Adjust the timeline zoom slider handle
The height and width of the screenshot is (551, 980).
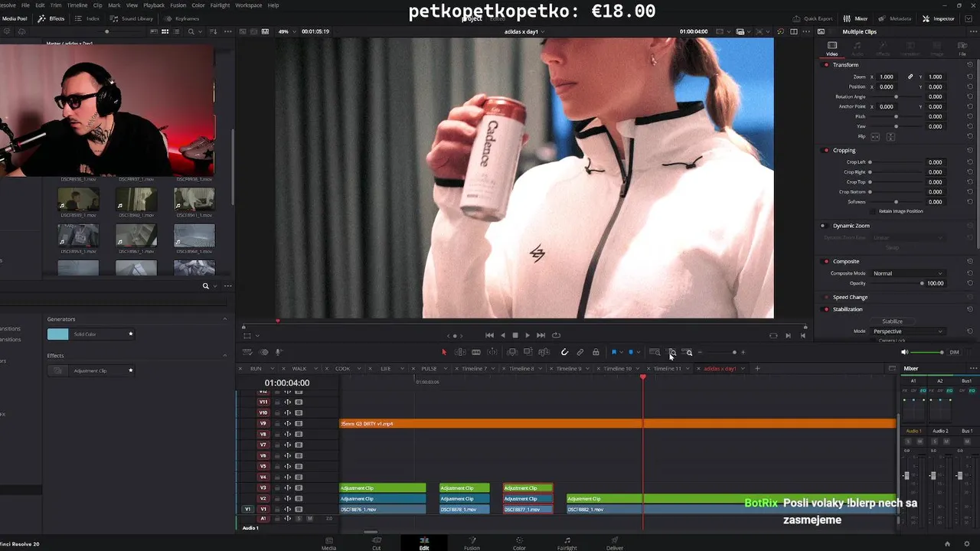tap(734, 352)
